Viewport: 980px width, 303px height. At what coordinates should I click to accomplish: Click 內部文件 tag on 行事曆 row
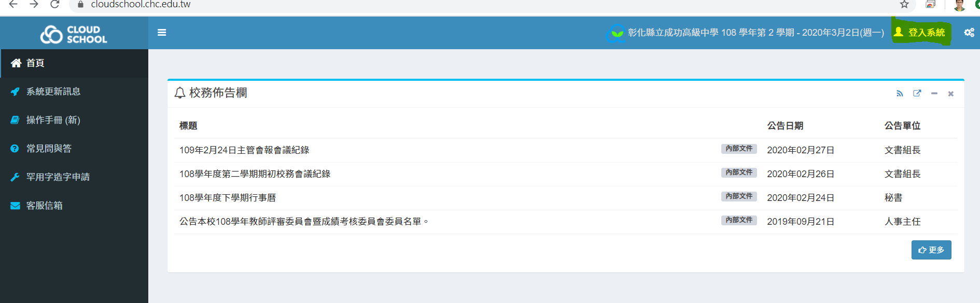click(x=739, y=196)
